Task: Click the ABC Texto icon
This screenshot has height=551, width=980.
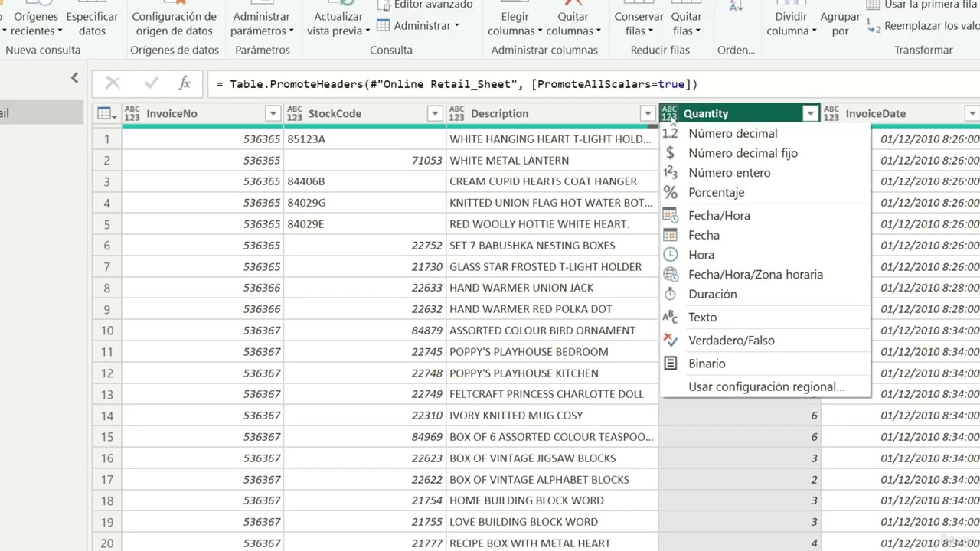Action: [x=670, y=317]
